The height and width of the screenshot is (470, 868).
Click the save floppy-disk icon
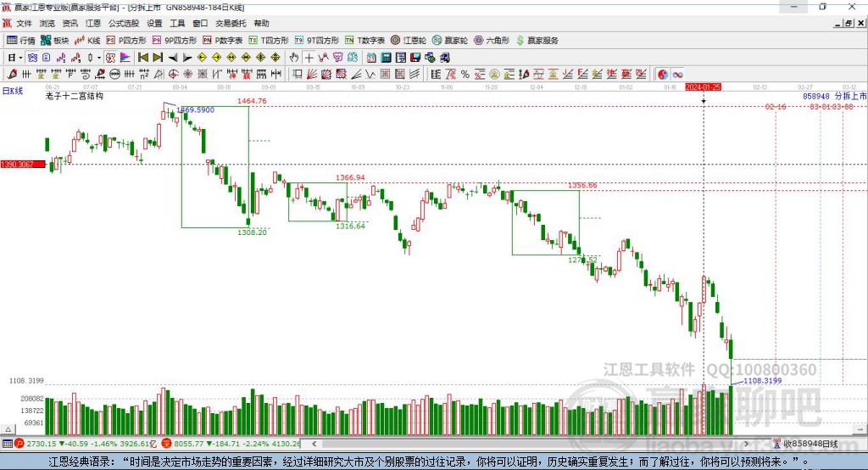point(415,58)
